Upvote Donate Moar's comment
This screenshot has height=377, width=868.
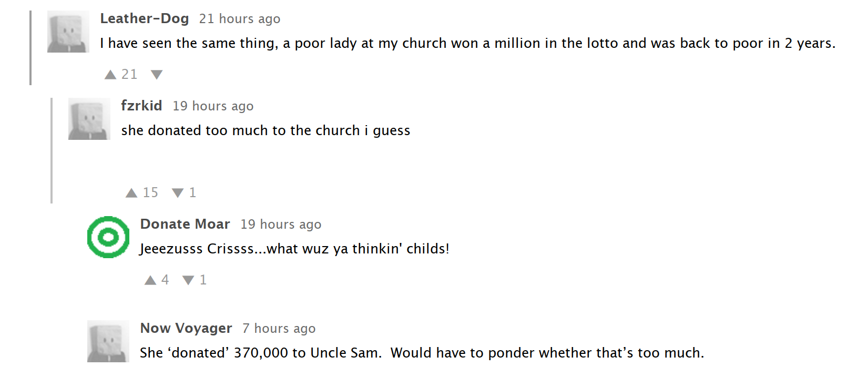[x=150, y=280]
